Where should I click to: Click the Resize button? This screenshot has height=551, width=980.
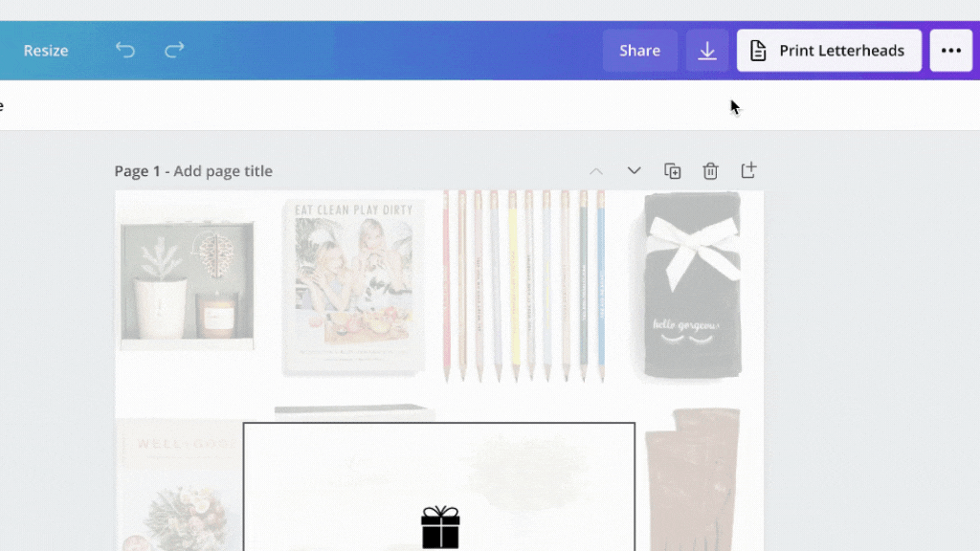click(46, 51)
